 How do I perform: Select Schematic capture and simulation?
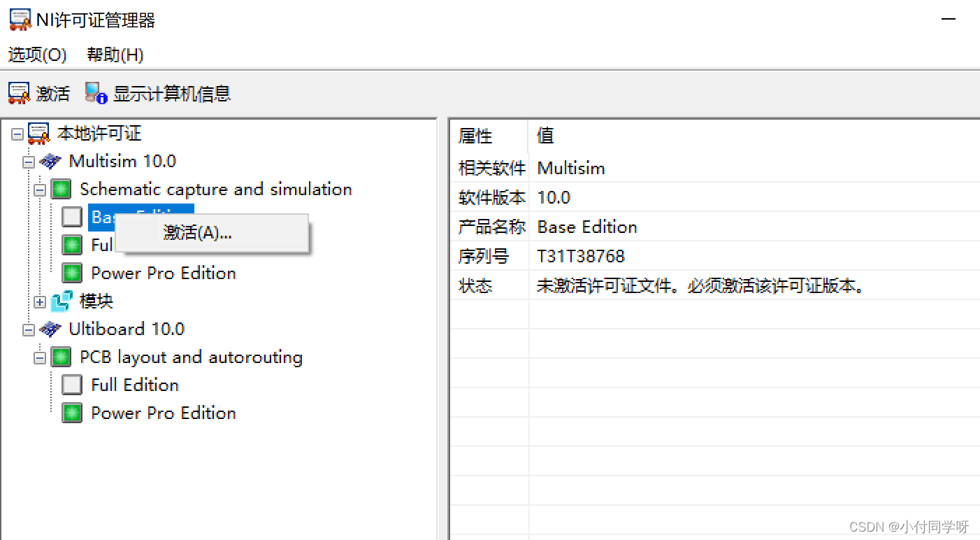pyautogui.click(x=216, y=190)
